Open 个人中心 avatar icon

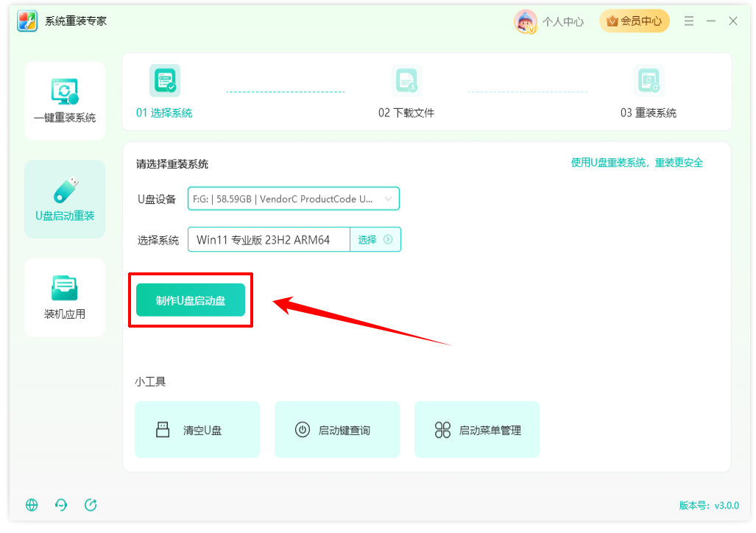526,21
